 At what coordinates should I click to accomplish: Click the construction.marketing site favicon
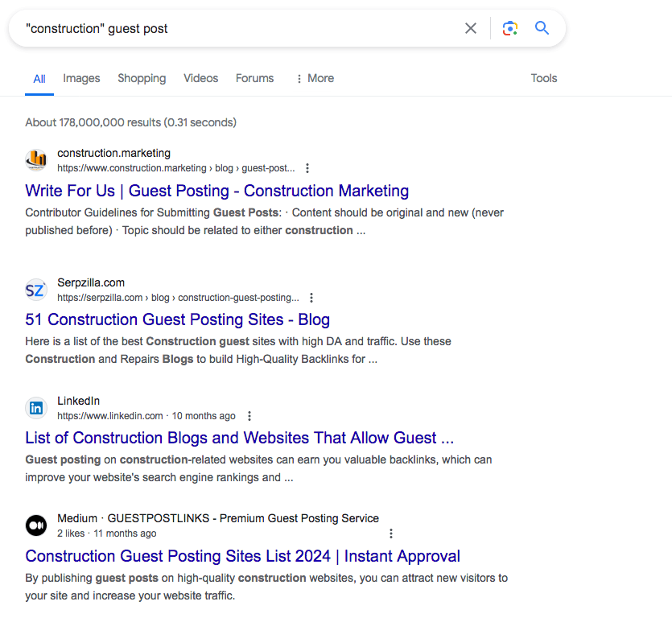(x=36, y=160)
